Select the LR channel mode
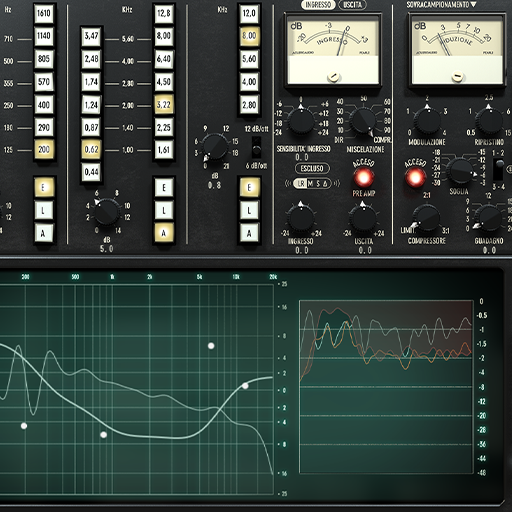Viewport: 512px width, 512px height. pos(301,183)
